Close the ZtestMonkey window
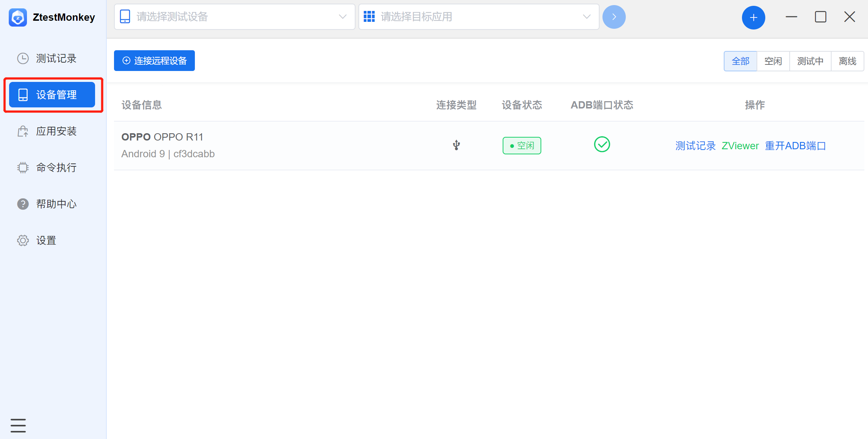The height and width of the screenshot is (439, 868). point(849,17)
